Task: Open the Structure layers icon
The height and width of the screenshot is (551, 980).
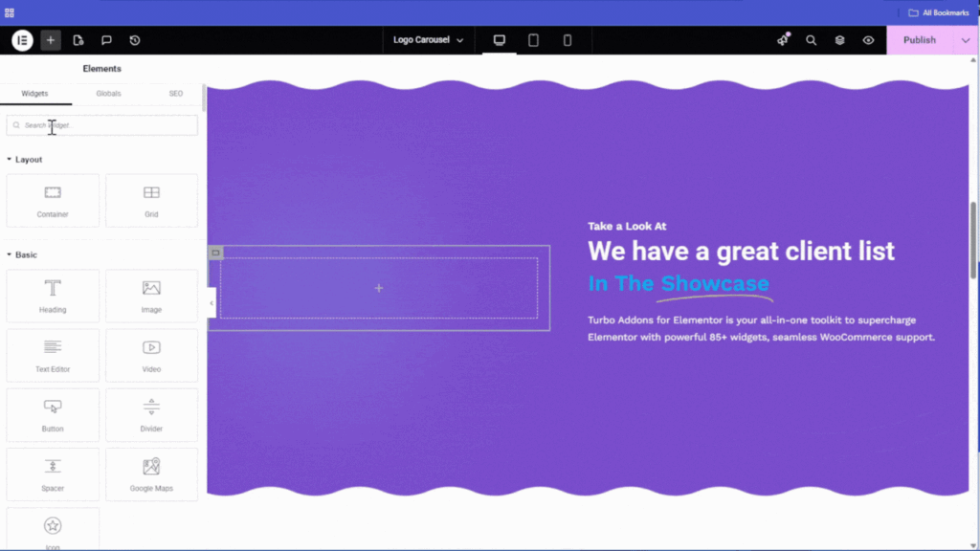Action: pos(839,40)
